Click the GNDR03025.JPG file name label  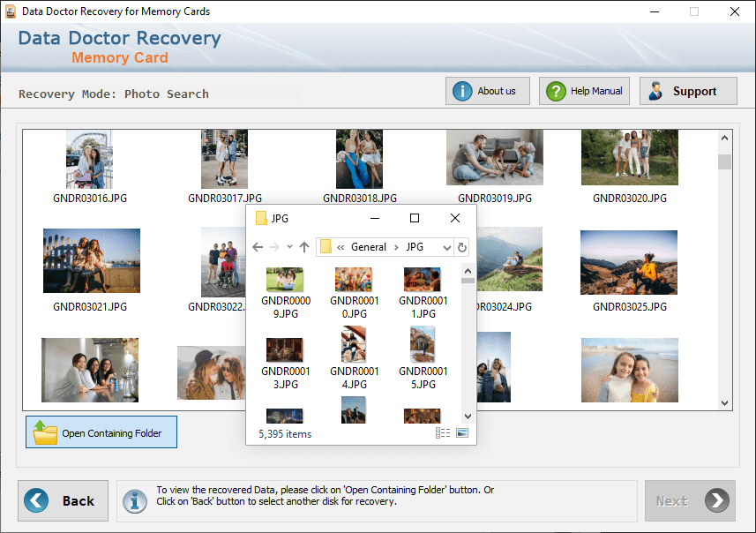coord(630,307)
